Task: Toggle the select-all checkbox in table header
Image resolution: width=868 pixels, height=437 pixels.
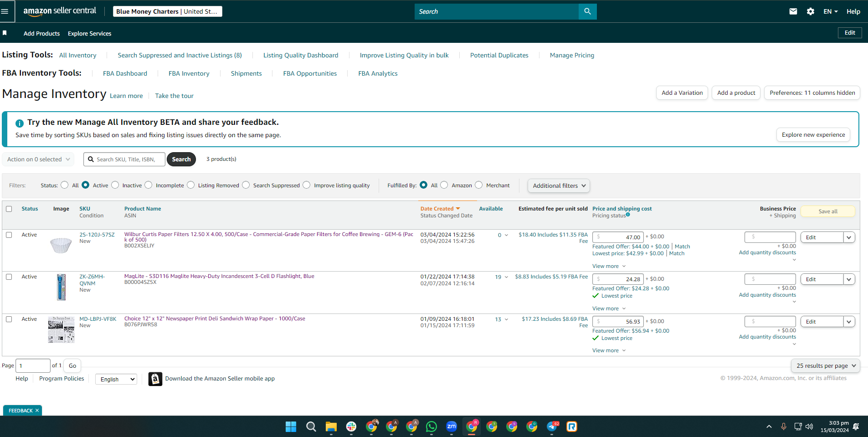Action: [9, 209]
